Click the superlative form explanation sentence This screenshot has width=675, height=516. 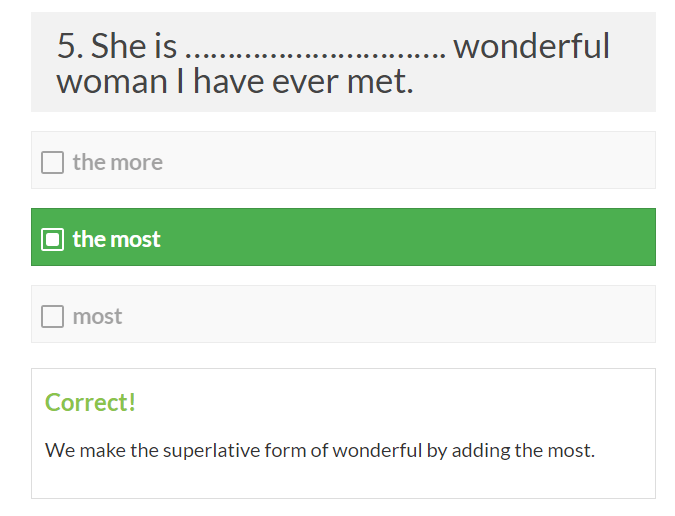[320, 450]
